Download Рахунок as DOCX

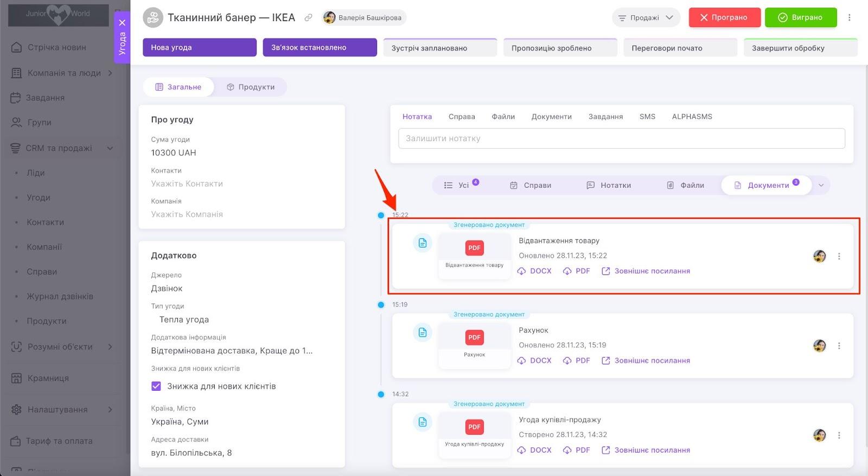(x=534, y=360)
